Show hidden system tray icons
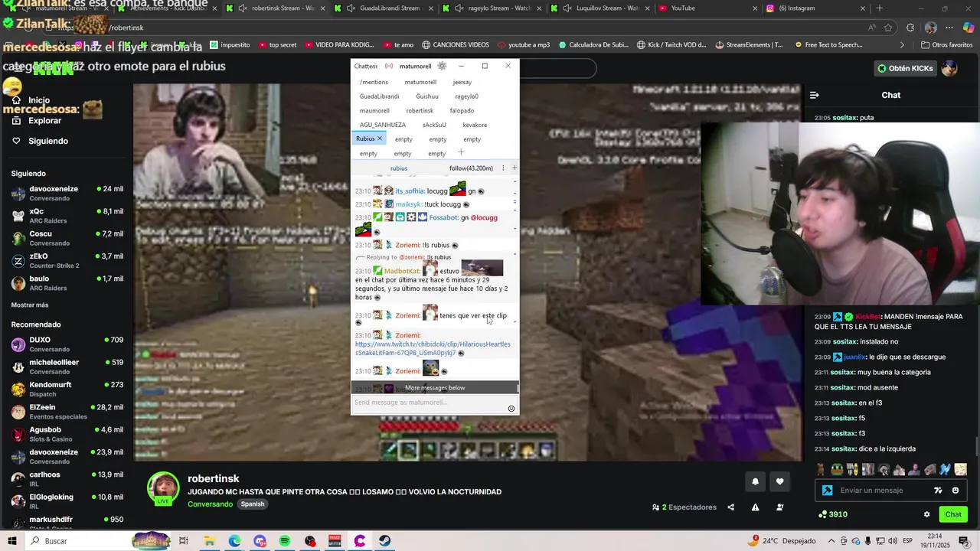This screenshot has width=980, height=551. coord(832,541)
